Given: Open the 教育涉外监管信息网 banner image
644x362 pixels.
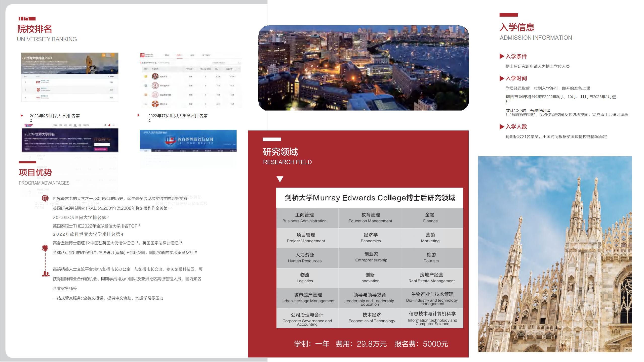Looking at the screenshot, I should pos(188,141).
